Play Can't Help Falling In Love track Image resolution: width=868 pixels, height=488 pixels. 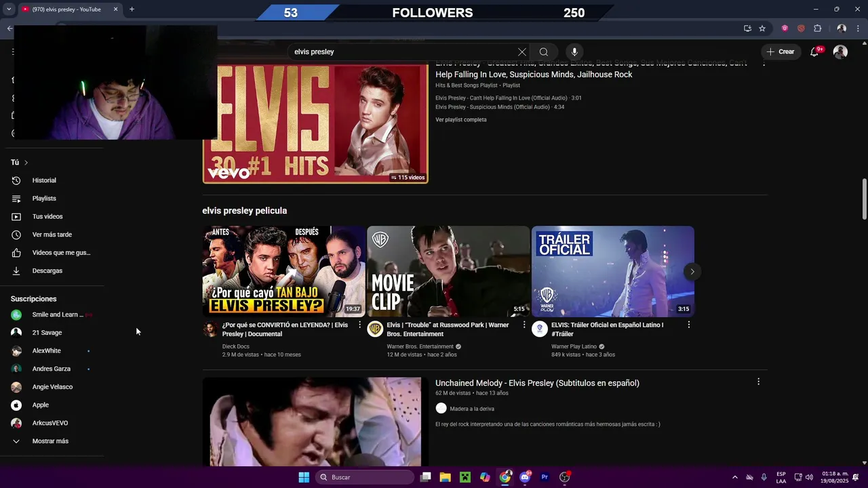click(x=509, y=98)
